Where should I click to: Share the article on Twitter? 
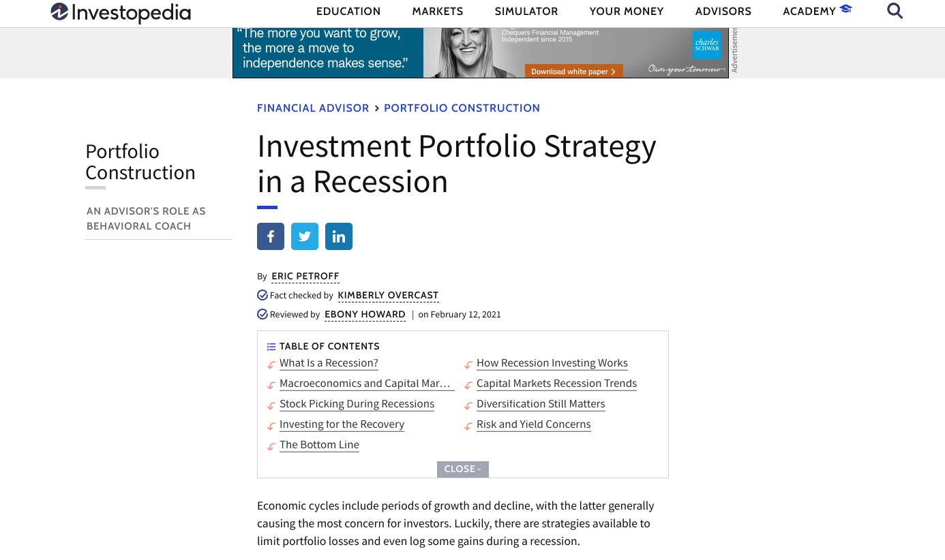pos(304,236)
